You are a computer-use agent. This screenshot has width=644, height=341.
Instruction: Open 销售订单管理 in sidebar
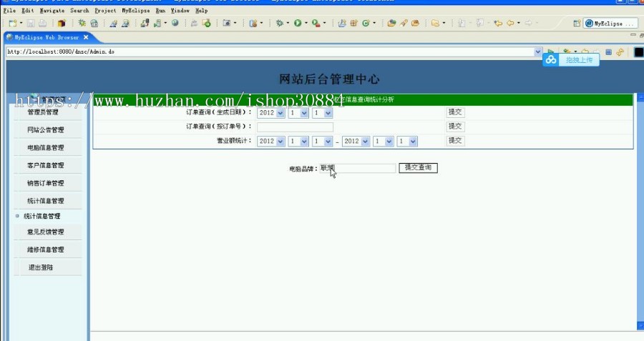pos(46,183)
